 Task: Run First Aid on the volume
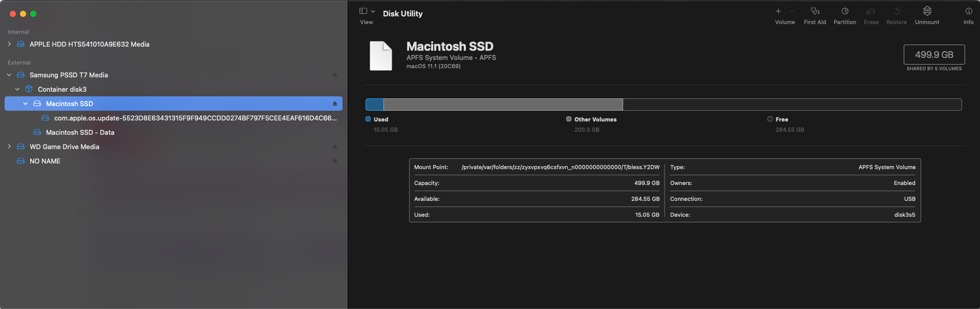coord(815,11)
